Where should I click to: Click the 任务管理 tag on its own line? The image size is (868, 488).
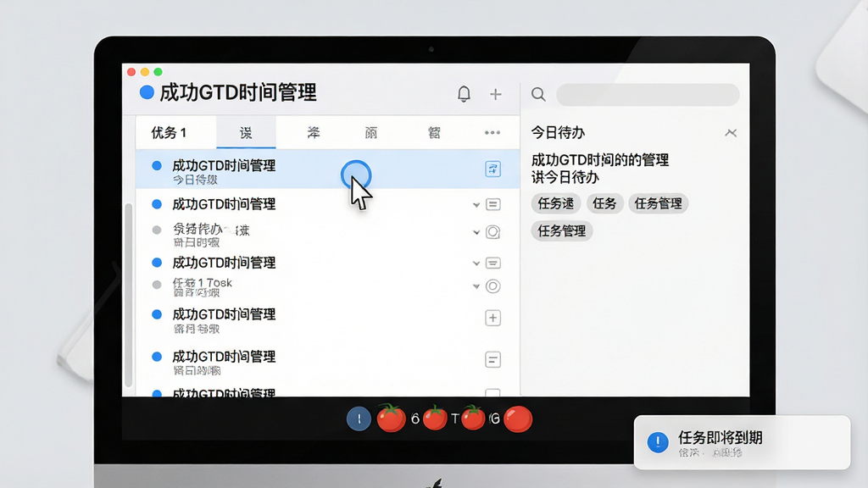pos(562,230)
